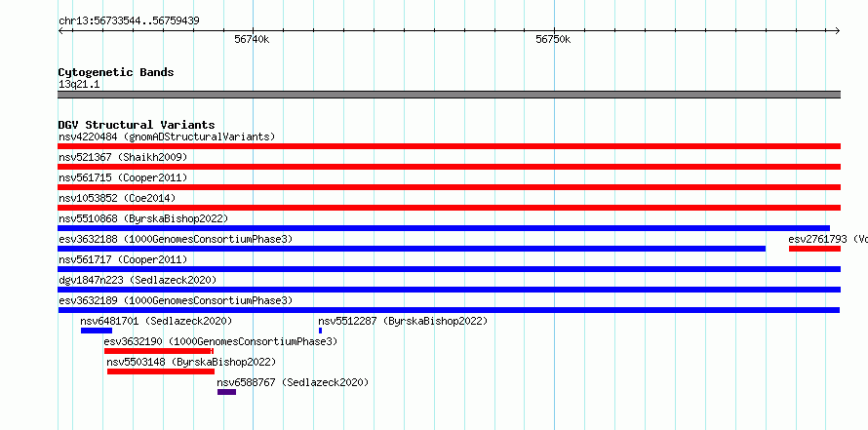The width and height of the screenshot is (868, 430).
Task: Open nsv6481701 (Sedlazeck2020) label
Action: pos(156,321)
